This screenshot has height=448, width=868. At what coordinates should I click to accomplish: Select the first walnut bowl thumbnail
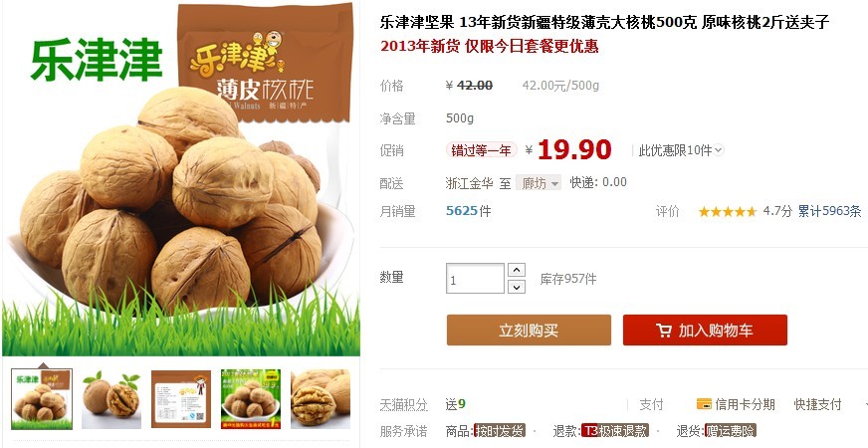pyautogui.click(x=42, y=398)
